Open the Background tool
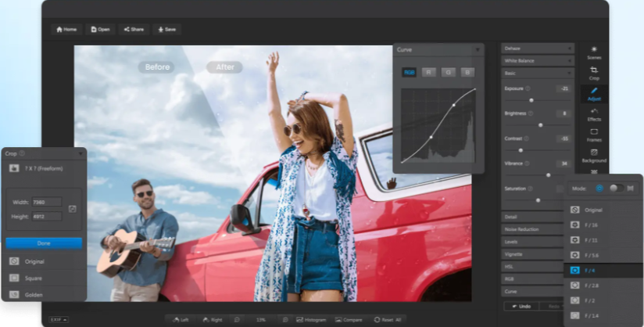This screenshot has width=644, height=327. [x=594, y=156]
